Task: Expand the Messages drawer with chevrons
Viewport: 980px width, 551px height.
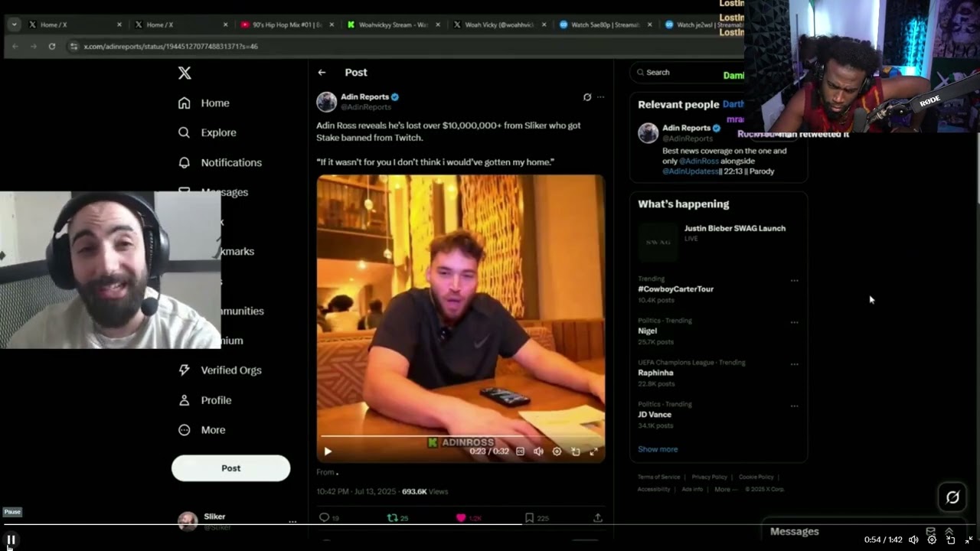Action: click(x=949, y=532)
